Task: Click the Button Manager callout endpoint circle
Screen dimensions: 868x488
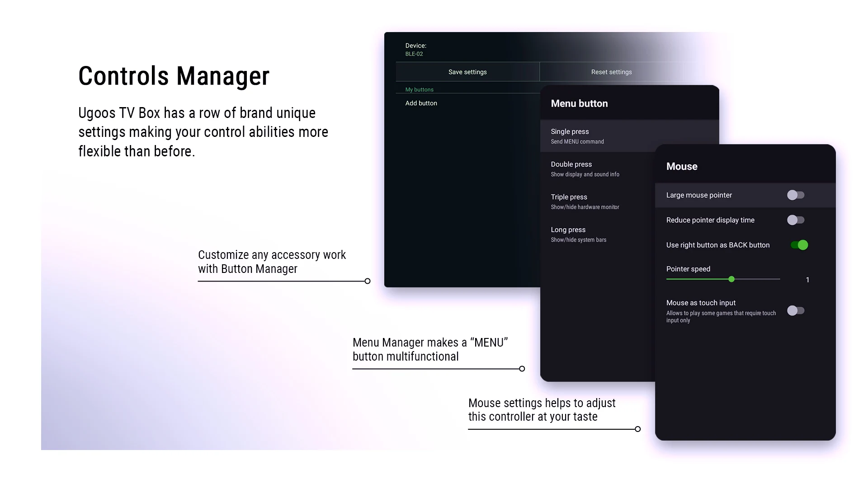Action: coord(368,281)
